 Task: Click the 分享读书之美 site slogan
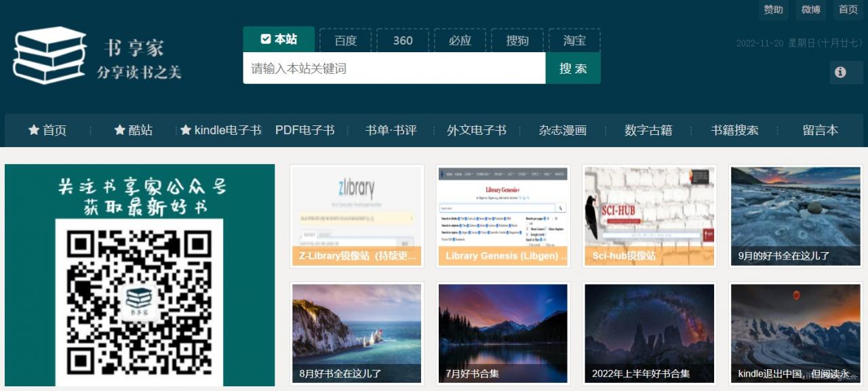pyautogui.click(x=139, y=73)
